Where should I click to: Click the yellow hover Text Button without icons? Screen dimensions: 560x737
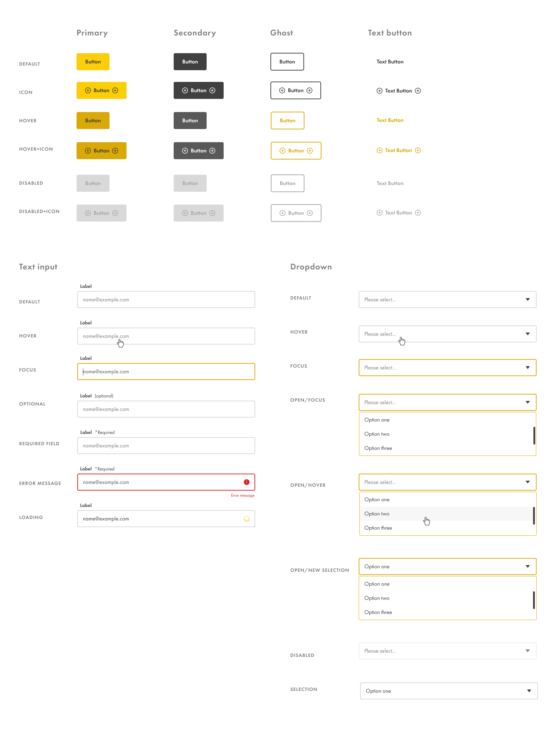pos(390,120)
